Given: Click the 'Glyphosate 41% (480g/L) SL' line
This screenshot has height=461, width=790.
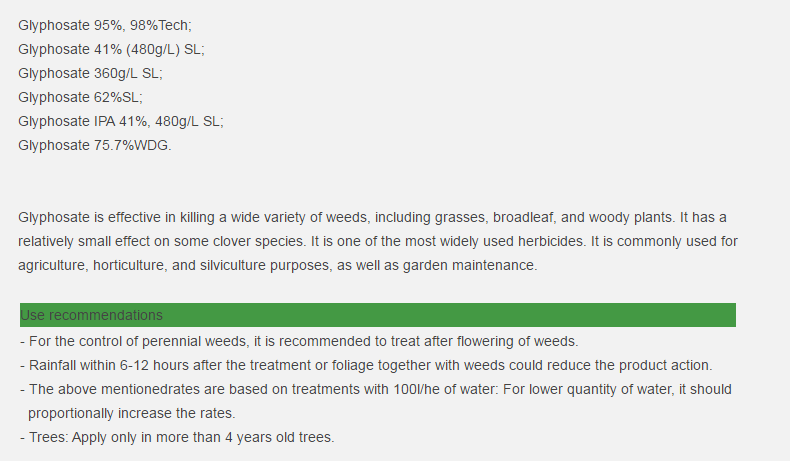Looking at the screenshot, I should 111,49.
